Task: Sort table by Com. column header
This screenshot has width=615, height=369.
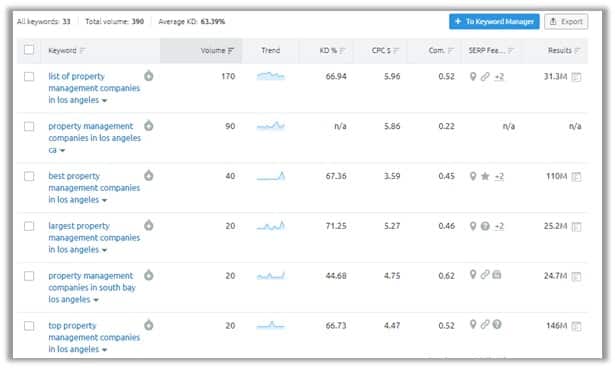Action: point(441,51)
